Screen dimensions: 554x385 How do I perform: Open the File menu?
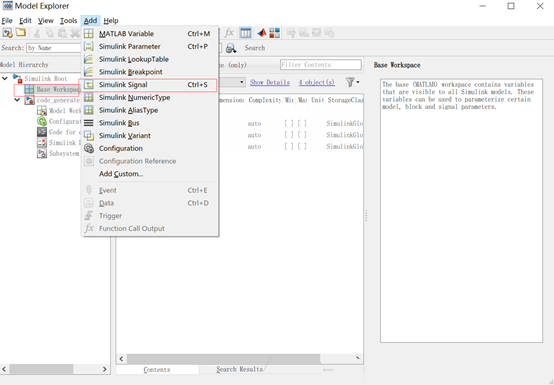(7, 20)
